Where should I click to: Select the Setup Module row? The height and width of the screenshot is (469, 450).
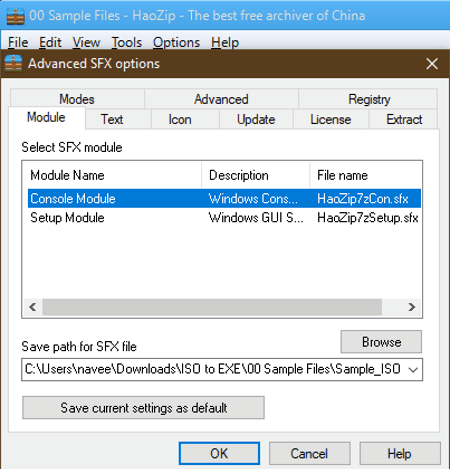(224, 218)
